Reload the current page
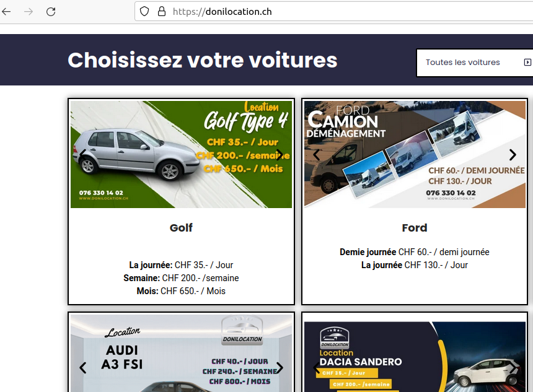This screenshot has height=392, width=533. click(x=51, y=12)
